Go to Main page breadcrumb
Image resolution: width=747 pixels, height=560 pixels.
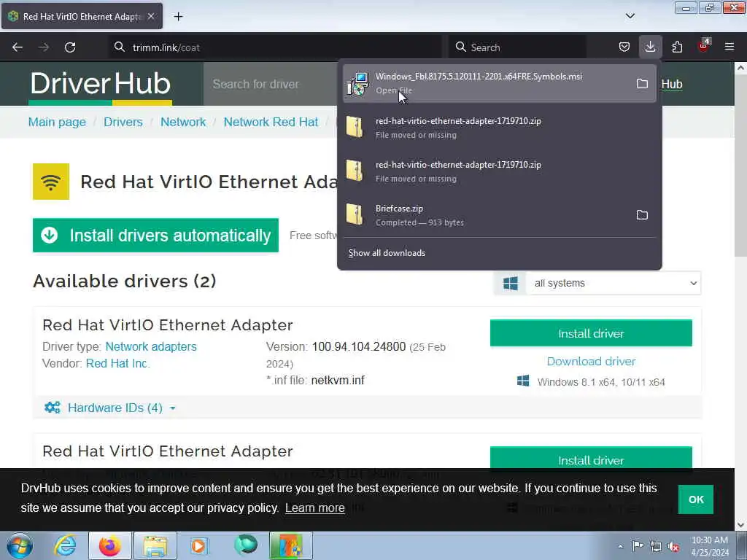tap(57, 122)
